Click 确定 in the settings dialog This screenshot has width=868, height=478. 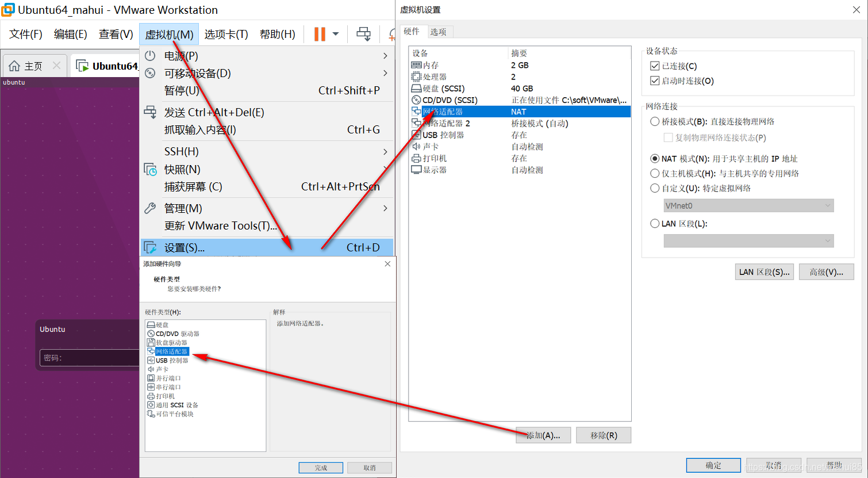pyautogui.click(x=713, y=465)
